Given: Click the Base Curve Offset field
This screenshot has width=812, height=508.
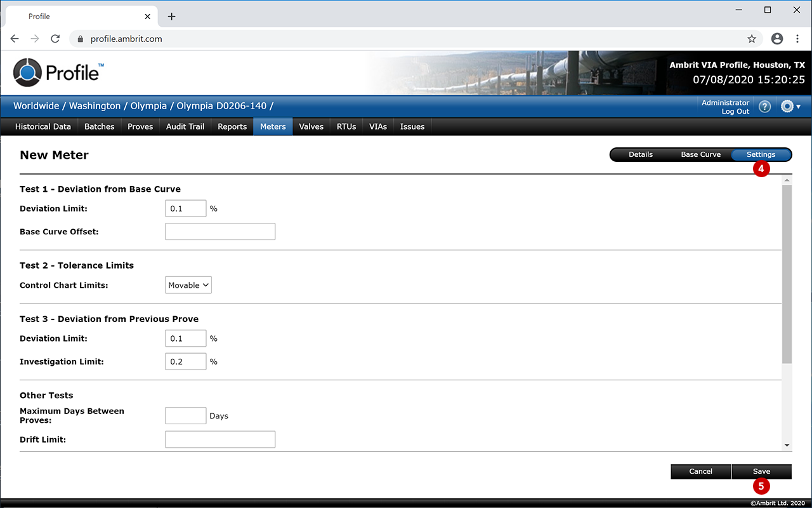Looking at the screenshot, I should [x=220, y=232].
